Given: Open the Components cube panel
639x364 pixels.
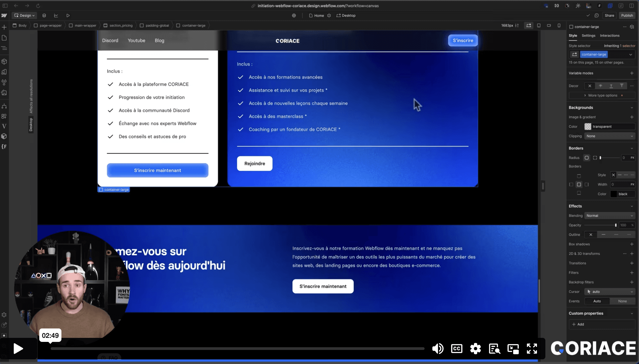Looking at the screenshot, I should 4,62.
